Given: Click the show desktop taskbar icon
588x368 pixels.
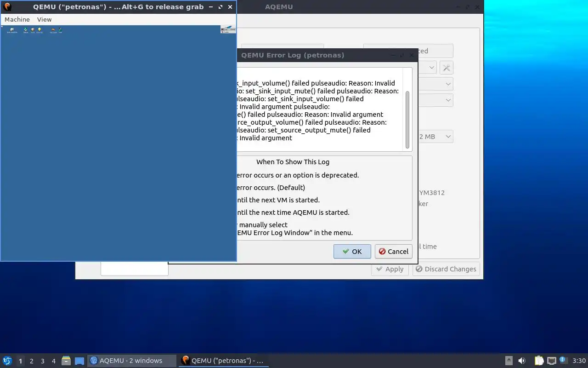Looking at the screenshot, I should 79,361.
